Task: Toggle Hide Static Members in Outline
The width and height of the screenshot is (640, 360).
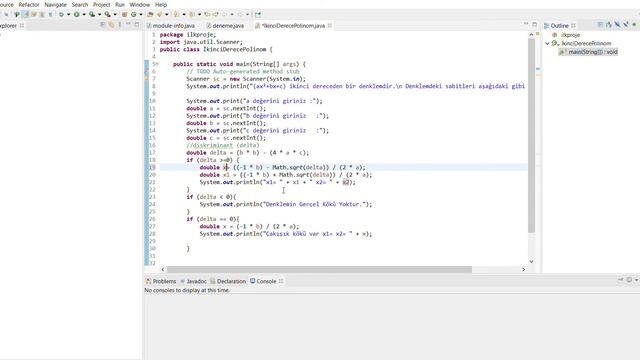Action: click(x=626, y=25)
